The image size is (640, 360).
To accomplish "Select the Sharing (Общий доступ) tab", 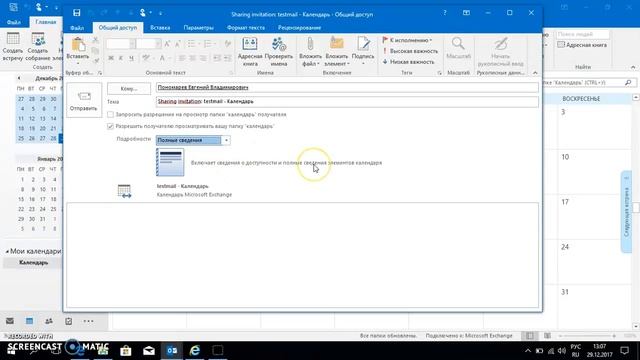I will pos(118,28).
